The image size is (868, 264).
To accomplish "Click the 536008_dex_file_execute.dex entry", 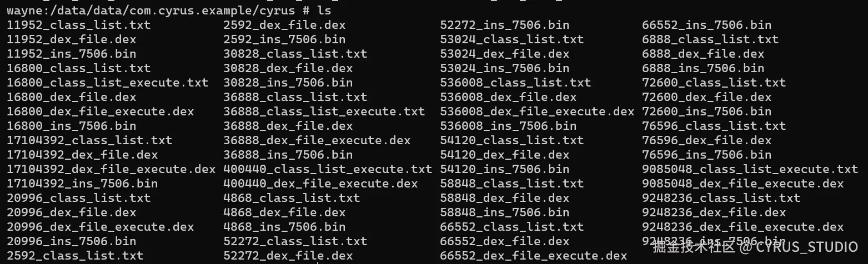I will tap(536, 111).
